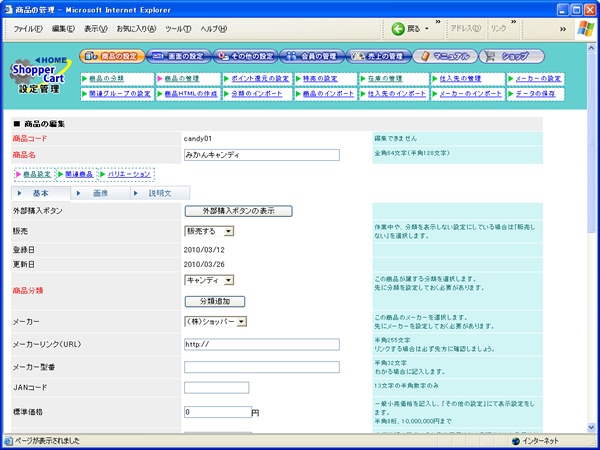
Task: Open the 商品の管理 link
Action: pos(182,79)
